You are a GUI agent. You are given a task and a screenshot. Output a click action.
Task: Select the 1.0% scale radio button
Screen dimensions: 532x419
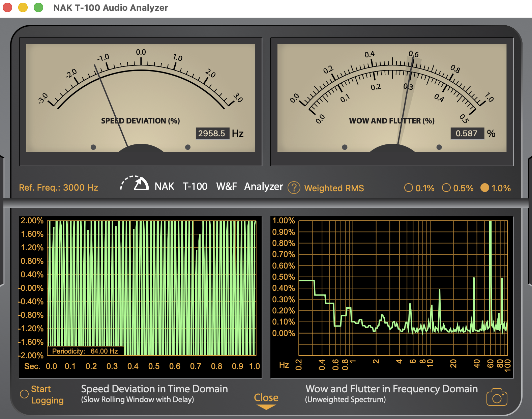[484, 188]
